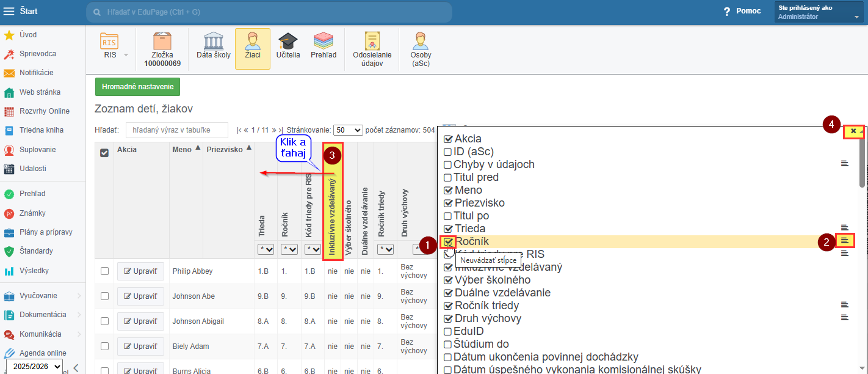
Task: Tick the checkbox for Philip Abbey row
Action: tap(104, 271)
